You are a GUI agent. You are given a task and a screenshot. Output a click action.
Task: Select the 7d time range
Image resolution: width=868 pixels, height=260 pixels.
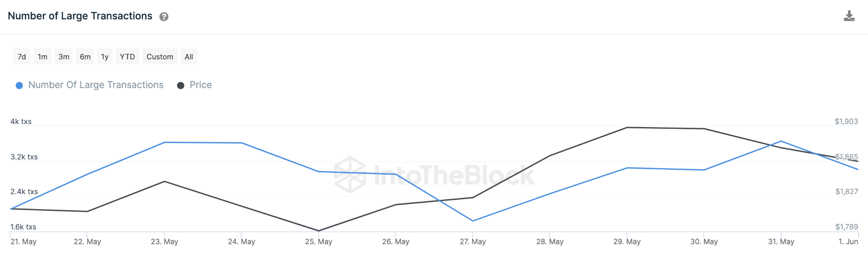[22, 56]
